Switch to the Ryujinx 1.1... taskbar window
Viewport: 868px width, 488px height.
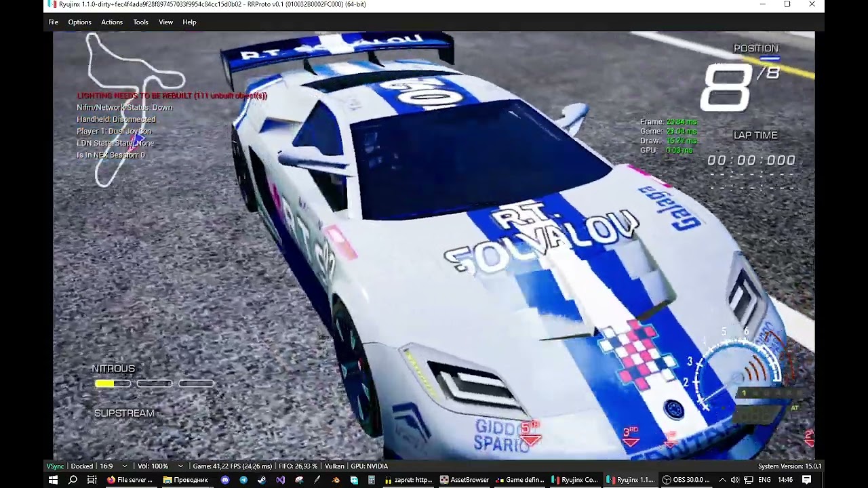pyautogui.click(x=631, y=480)
